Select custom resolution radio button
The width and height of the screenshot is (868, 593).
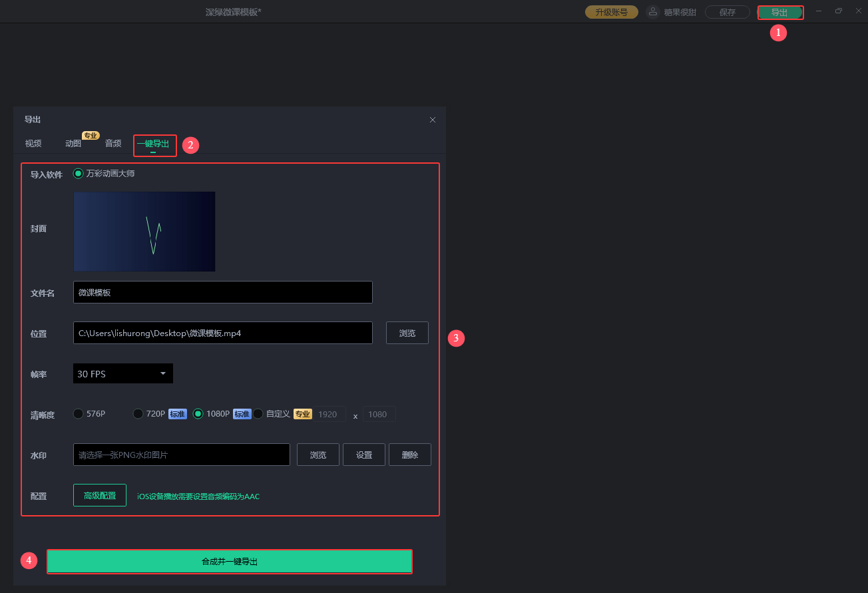tap(258, 414)
